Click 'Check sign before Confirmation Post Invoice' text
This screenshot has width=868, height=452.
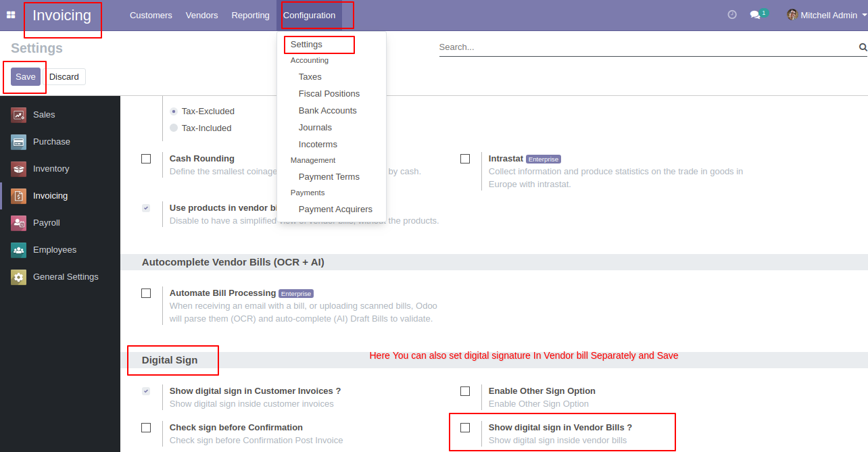(256, 441)
